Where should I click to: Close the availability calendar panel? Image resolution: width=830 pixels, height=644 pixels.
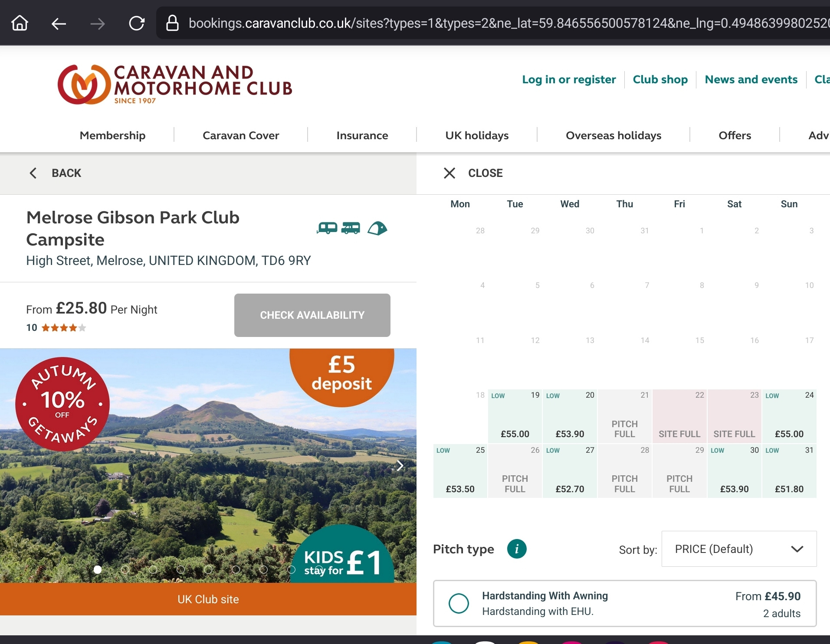(x=473, y=173)
